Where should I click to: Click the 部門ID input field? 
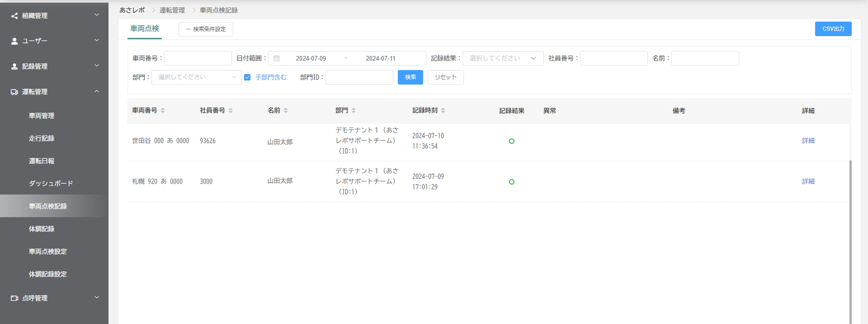click(x=359, y=77)
